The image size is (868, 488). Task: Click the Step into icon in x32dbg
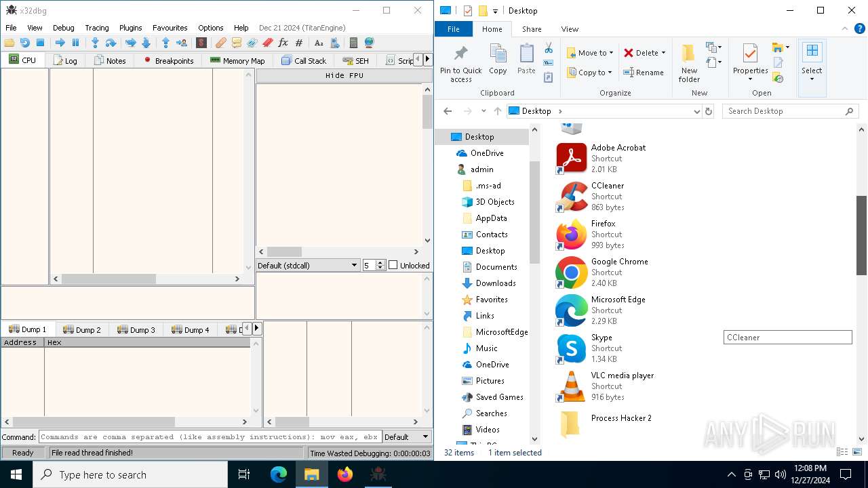click(95, 43)
